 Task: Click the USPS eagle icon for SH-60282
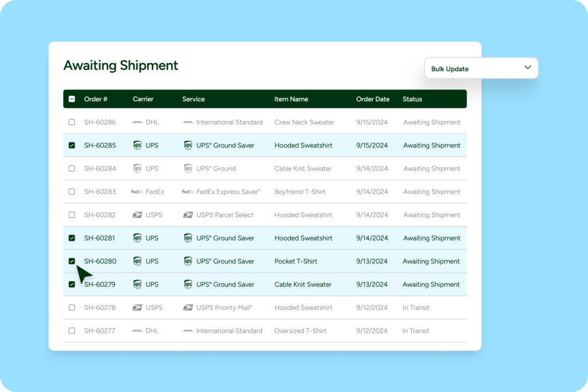tap(137, 215)
